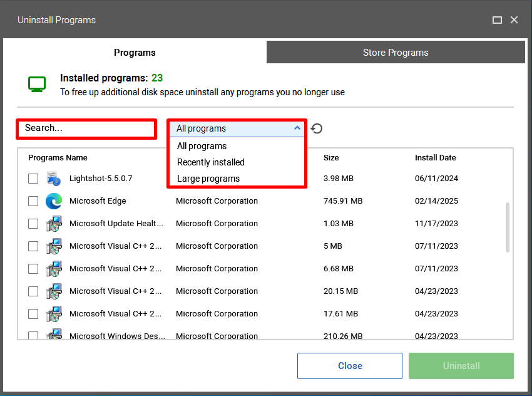Choose Recently installed from the filter list
This screenshot has width=532, height=396.
[211, 162]
